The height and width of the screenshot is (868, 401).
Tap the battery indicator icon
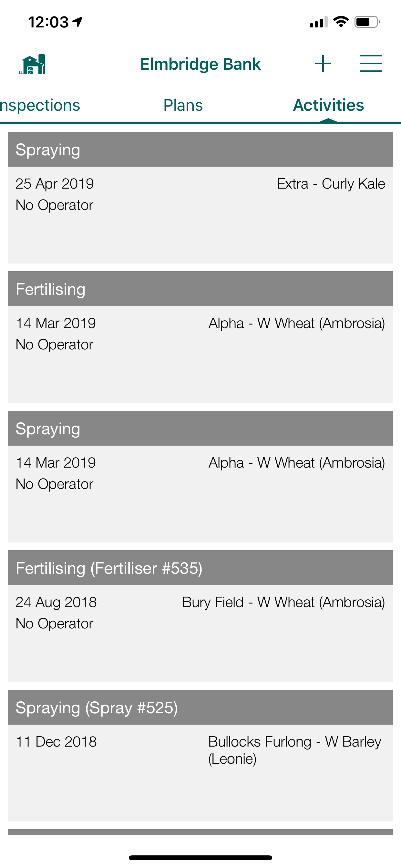point(367,22)
